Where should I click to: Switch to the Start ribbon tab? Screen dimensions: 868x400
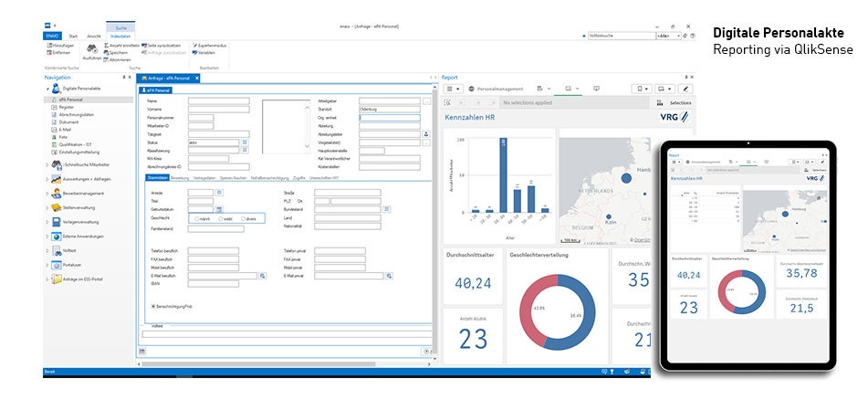pyautogui.click(x=73, y=36)
